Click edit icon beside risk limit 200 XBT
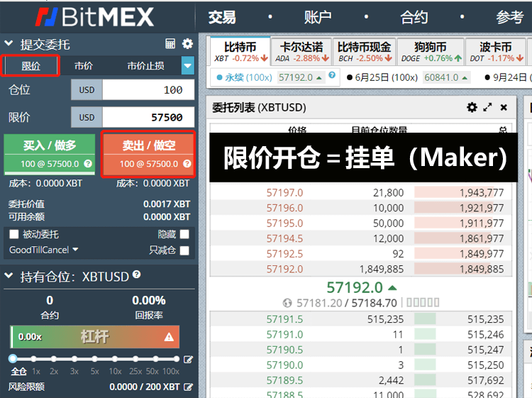 click(188, 387)
